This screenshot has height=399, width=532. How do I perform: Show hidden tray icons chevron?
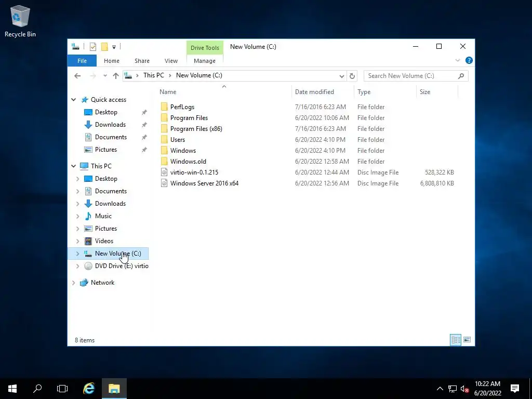pos(440,389)
